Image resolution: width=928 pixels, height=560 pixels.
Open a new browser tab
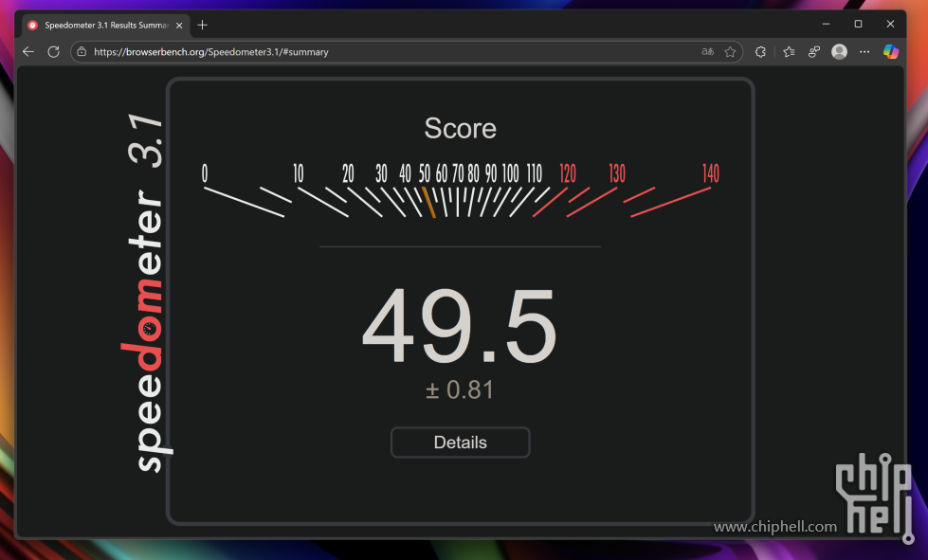203,25
